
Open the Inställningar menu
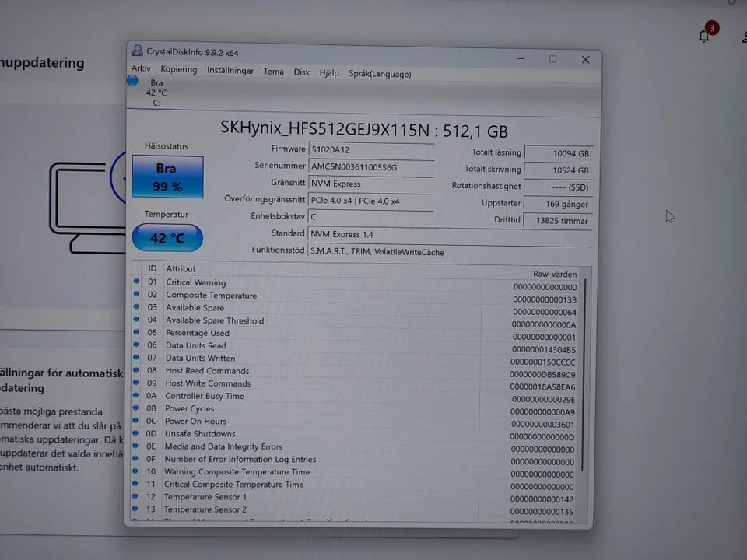(230, 71)
